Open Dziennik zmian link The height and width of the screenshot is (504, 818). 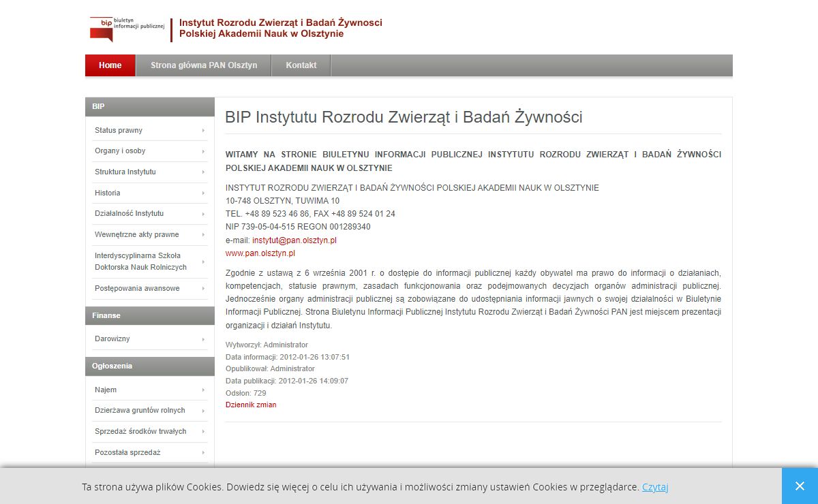(x=251, y=405)
